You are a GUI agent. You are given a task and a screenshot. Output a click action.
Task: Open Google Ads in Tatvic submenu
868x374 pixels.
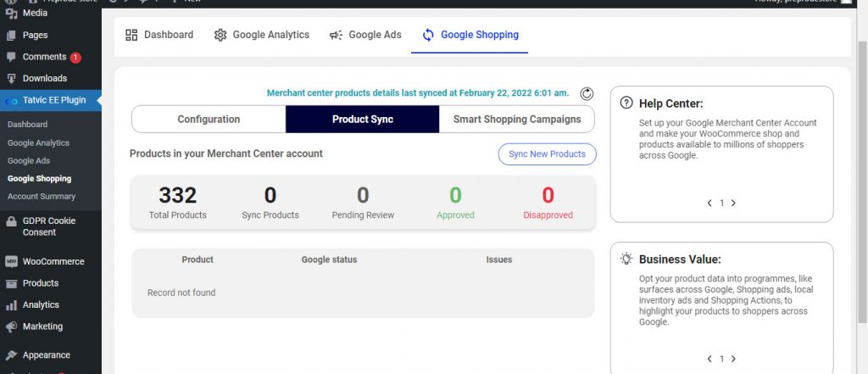point(29,160)
